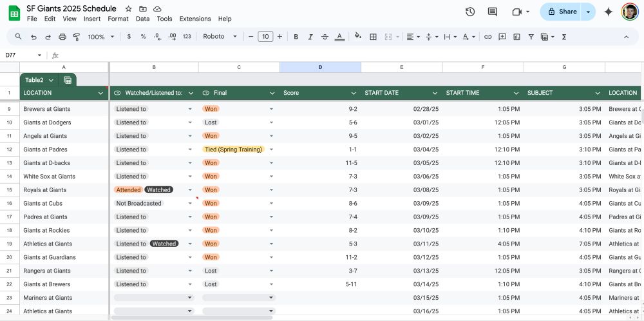644x321 pixels.
Task: Select cell 'Royals at Giants' in column A
Action: point(64,190)
